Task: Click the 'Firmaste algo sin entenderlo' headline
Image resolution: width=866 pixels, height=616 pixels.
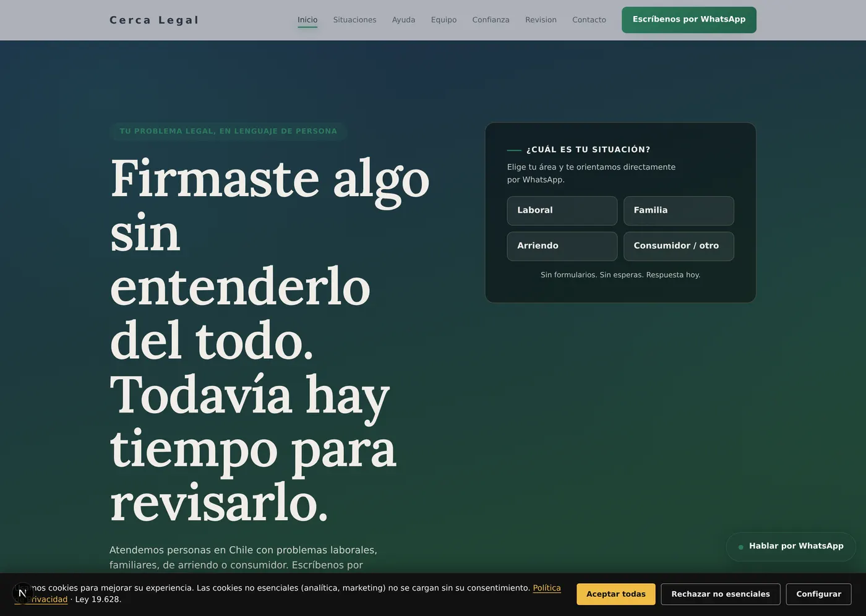Action: pyautogui.click(x=270, y=340)
